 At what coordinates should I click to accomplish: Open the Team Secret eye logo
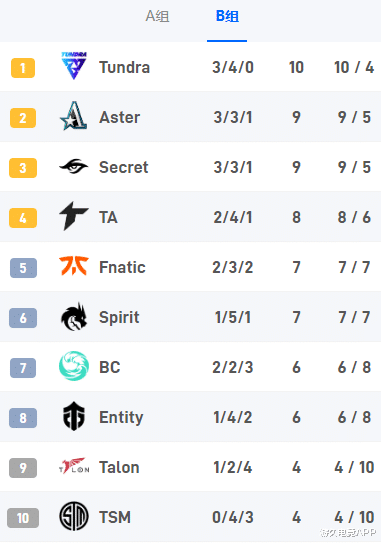click(x=74, y=167)
